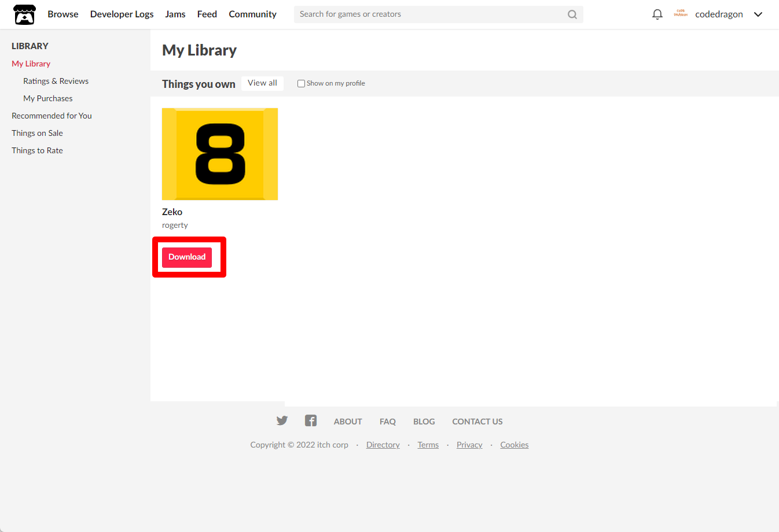The image size is (779, 532).
Task: Expand the account menu arrow
Action: click(758, 14)
